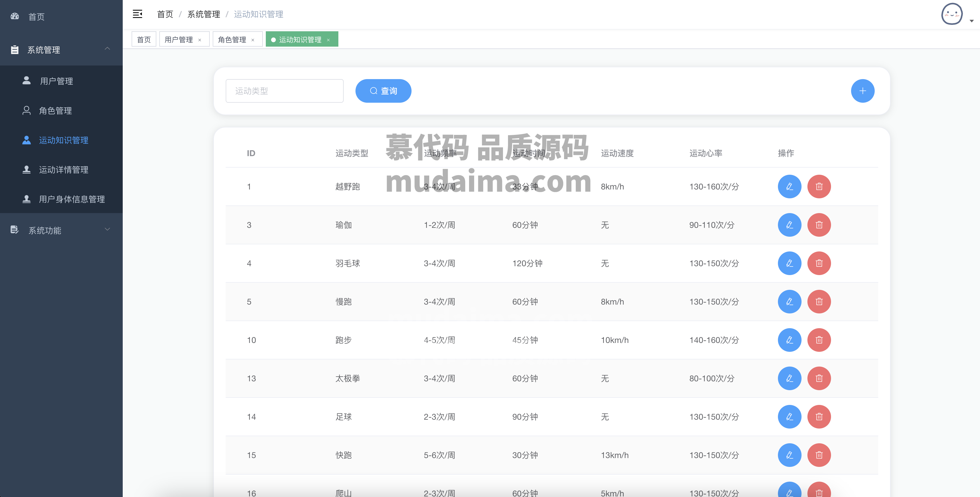The width and height of the screenshot is (980, 497).
Task: Edit the 太极拳 row
Action: tap(789, 379)
